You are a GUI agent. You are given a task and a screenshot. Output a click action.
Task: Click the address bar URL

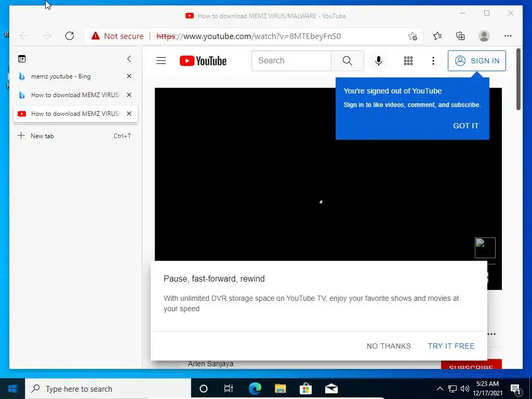click(248, 36)
